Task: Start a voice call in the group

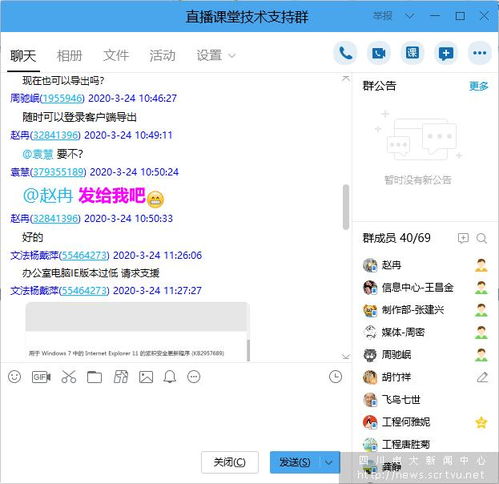Action: (345, 53)
